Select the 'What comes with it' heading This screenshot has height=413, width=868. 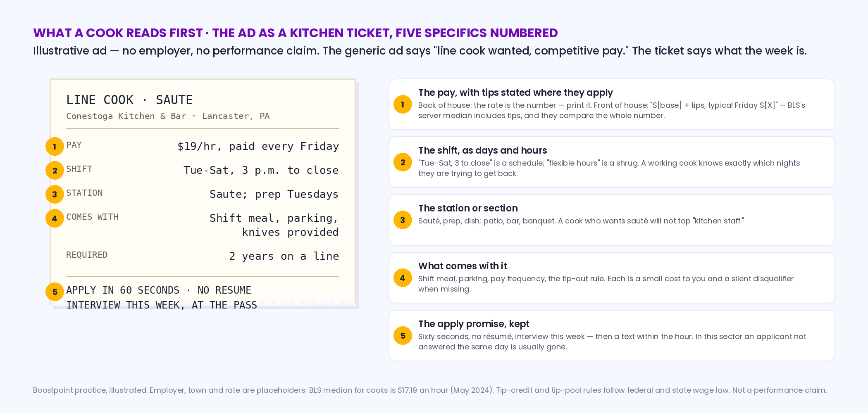[x=463, y=266]
